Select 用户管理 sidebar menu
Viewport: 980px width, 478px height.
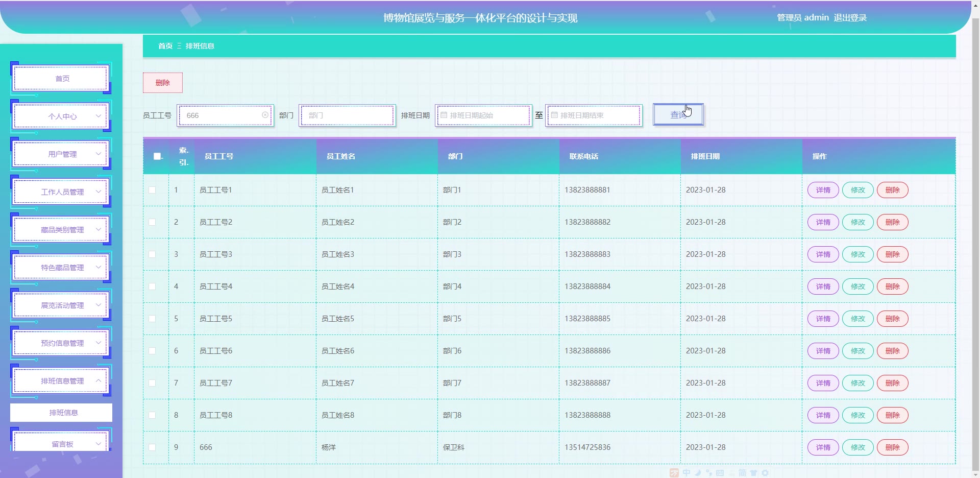pos(61,154)
